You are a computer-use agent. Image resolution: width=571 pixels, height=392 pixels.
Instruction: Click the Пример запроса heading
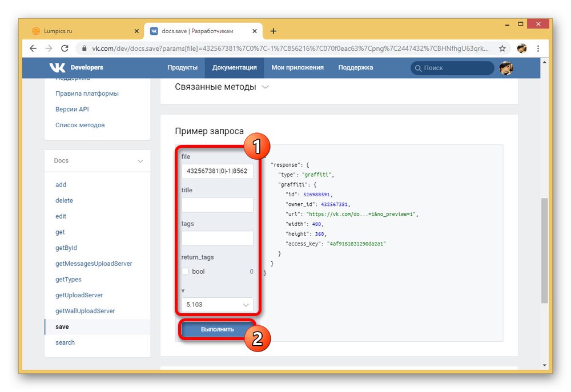(x=210, y=131)
